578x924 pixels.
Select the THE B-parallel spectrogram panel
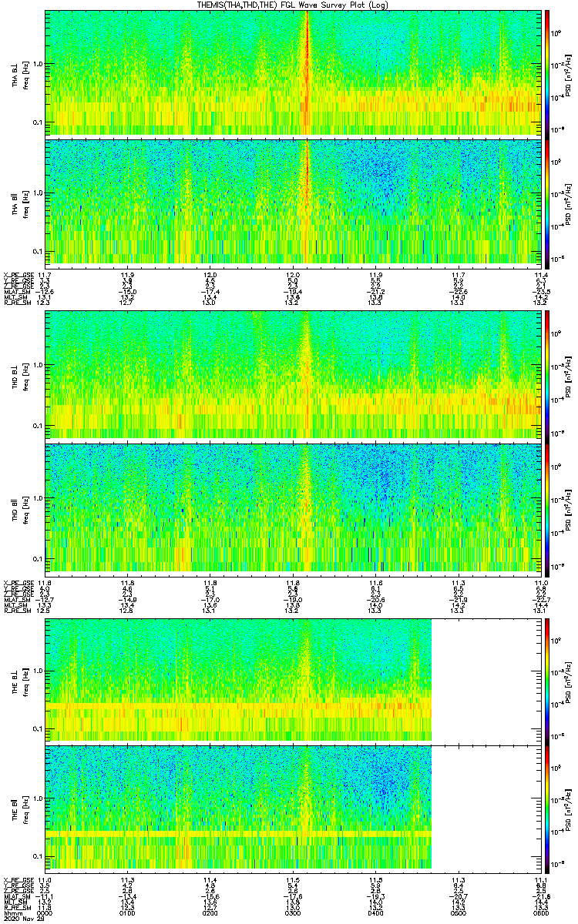293,808
